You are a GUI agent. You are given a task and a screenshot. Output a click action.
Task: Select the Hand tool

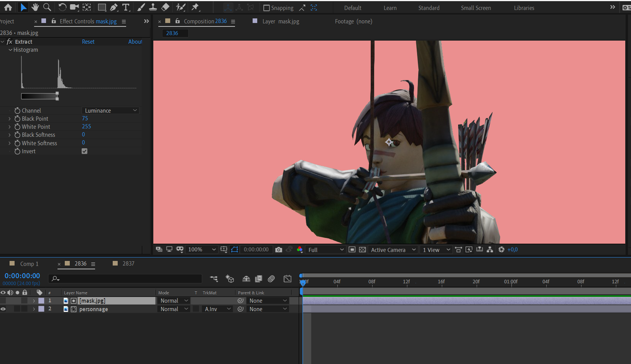pos(35,7)
